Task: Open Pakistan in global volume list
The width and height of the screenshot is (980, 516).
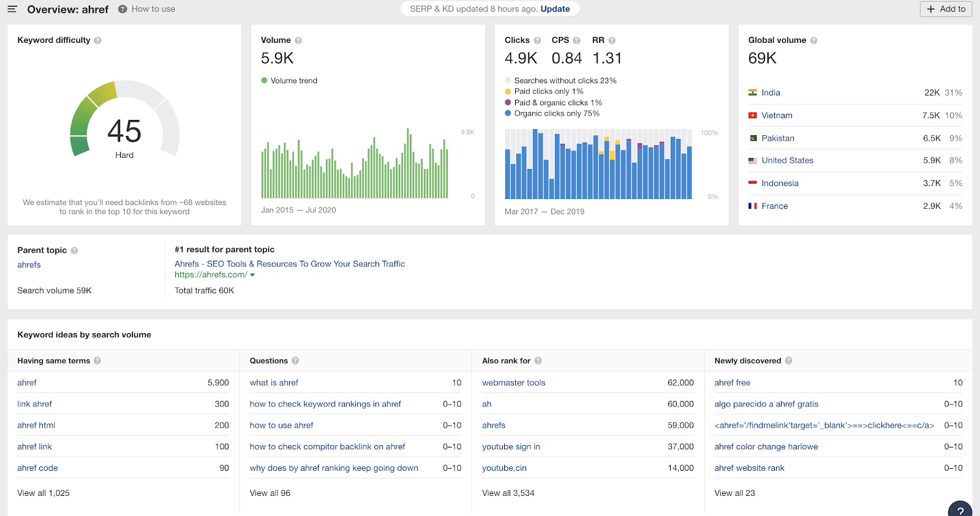Action: pos(778,138)
